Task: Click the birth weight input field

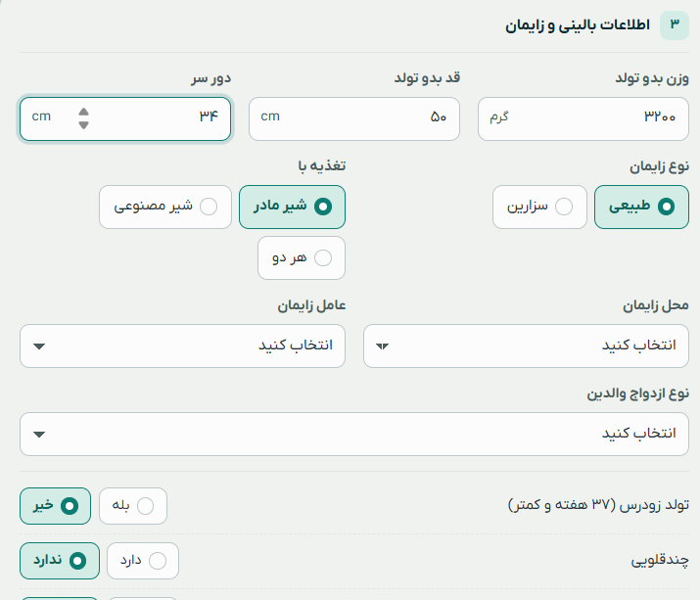Action: (583, 118)
